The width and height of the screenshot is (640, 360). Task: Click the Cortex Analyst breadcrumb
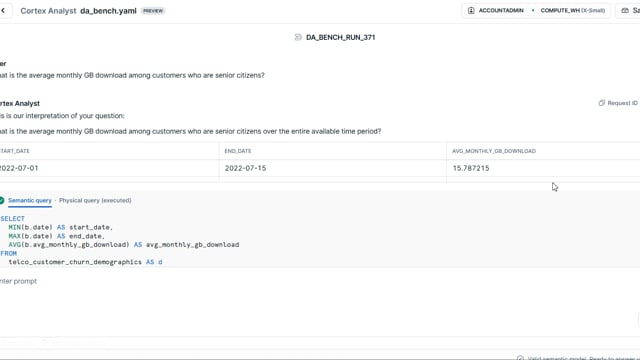[x=48, y=11]
